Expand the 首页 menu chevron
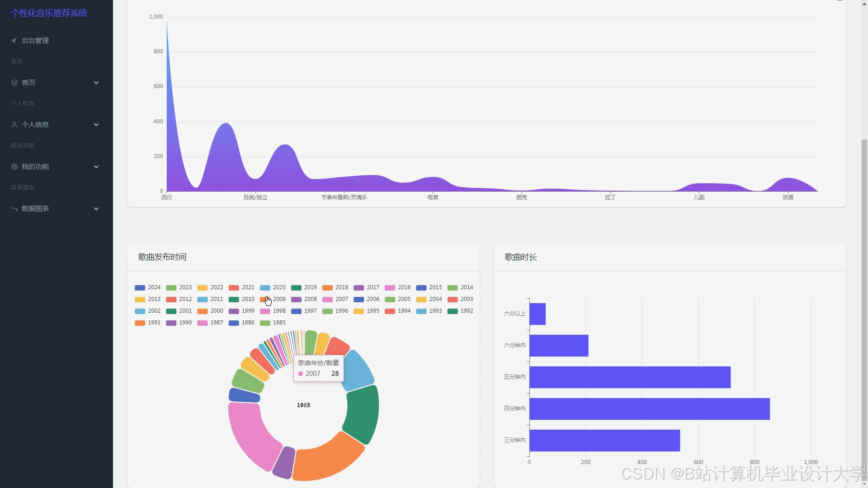Screen dimensions: 868x488 (96, 83)
